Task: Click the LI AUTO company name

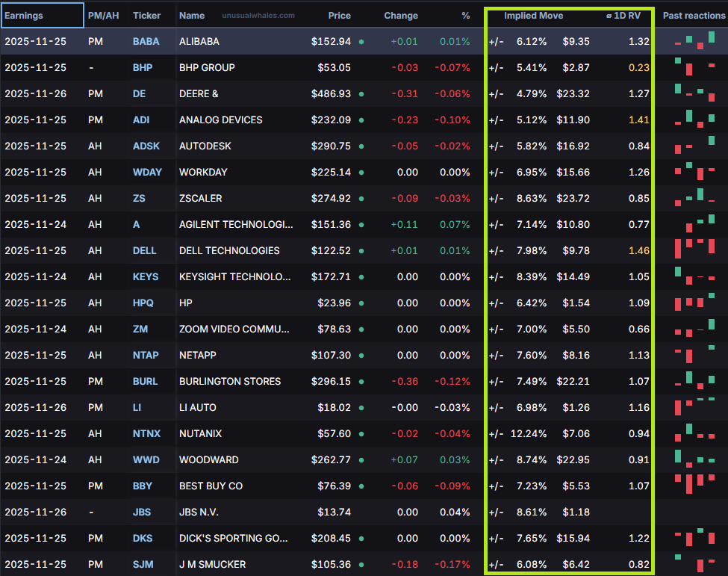Action: (x=198, y=407)
